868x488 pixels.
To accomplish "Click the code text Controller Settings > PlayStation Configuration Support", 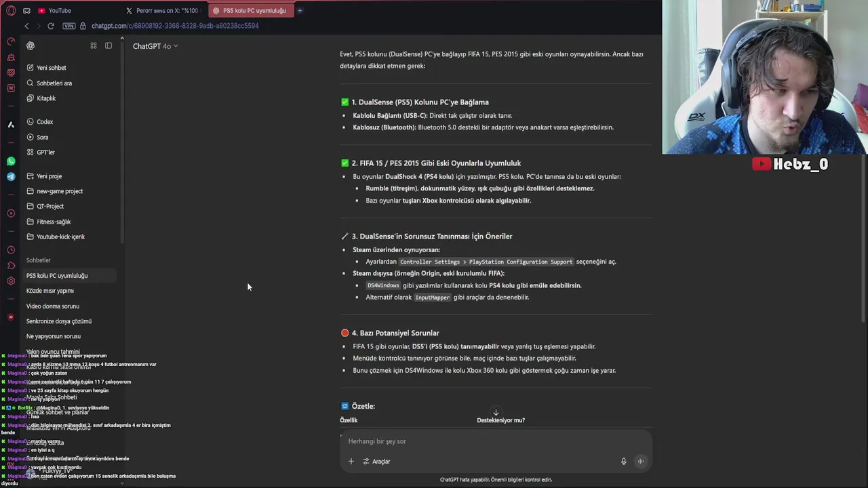I will [x=487, y=262].
